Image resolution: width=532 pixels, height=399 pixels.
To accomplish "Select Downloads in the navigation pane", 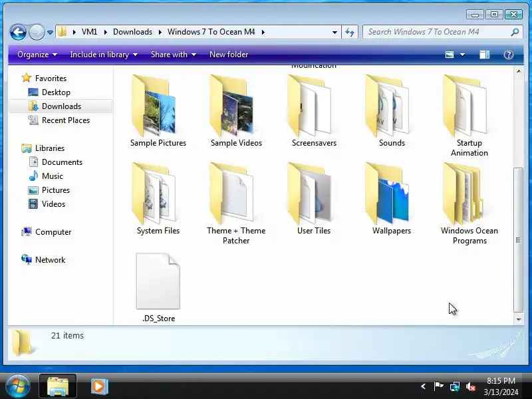I will point(61,106).
